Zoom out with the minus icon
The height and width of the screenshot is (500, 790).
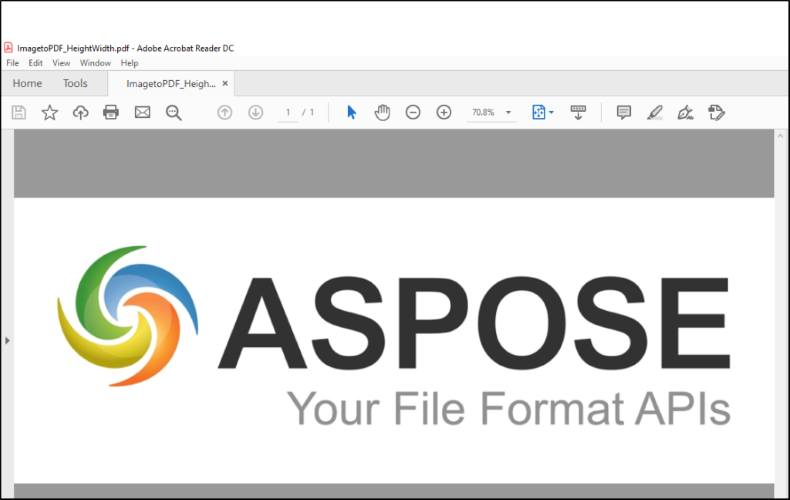click(413, 113)
